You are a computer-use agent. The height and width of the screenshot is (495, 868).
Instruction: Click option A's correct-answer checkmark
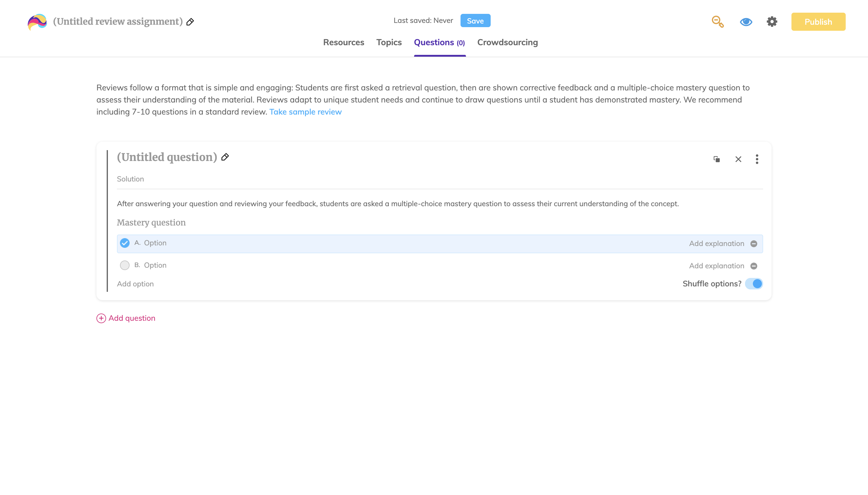coord(125,243)
